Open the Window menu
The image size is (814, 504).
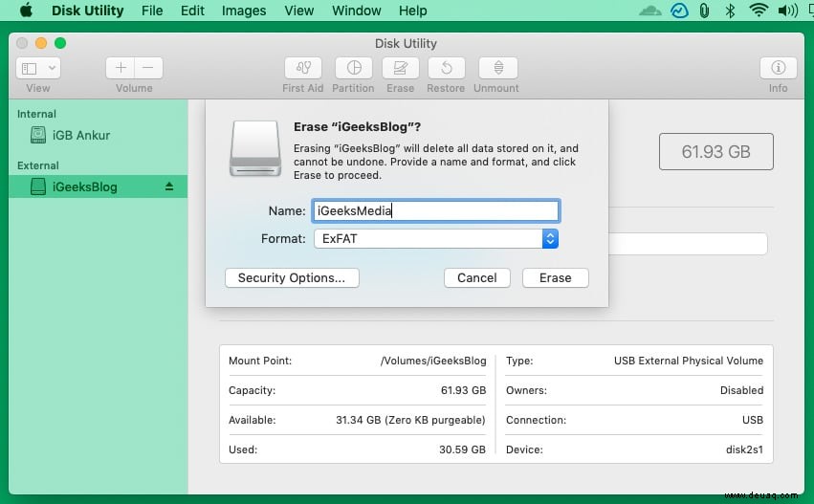point(356,11)
